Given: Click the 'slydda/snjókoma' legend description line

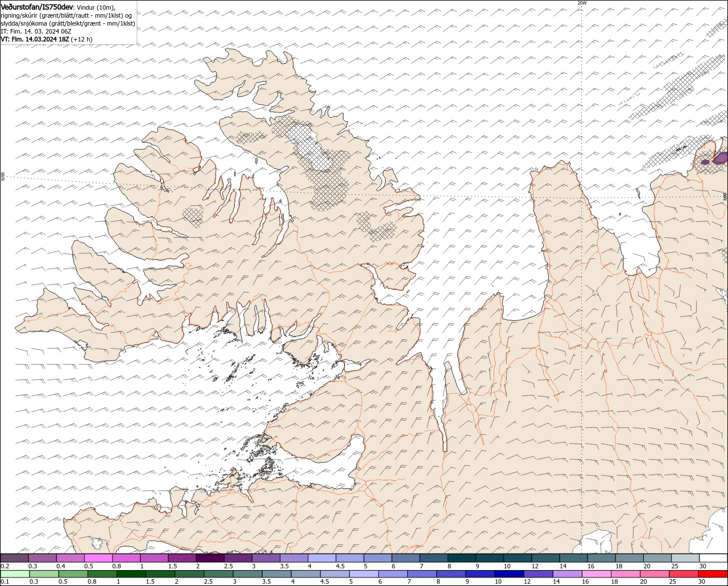Looking at the screenshot, I should click(68, 23).
